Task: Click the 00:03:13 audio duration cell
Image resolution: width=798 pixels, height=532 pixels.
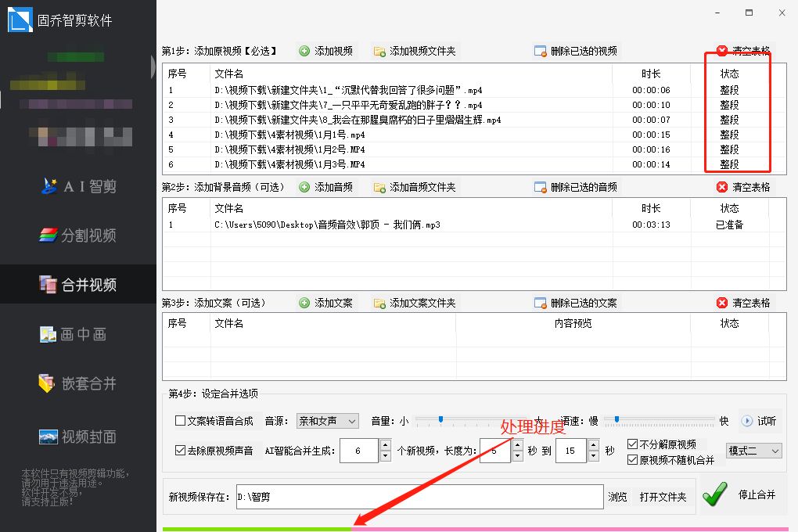Action: [x=651, y=225]
